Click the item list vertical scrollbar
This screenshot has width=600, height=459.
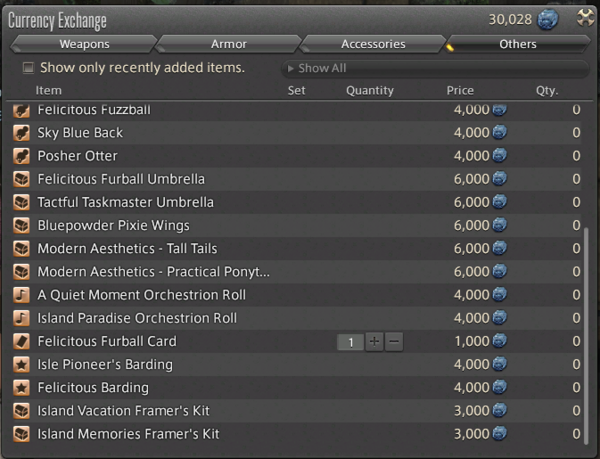(587, 330)
